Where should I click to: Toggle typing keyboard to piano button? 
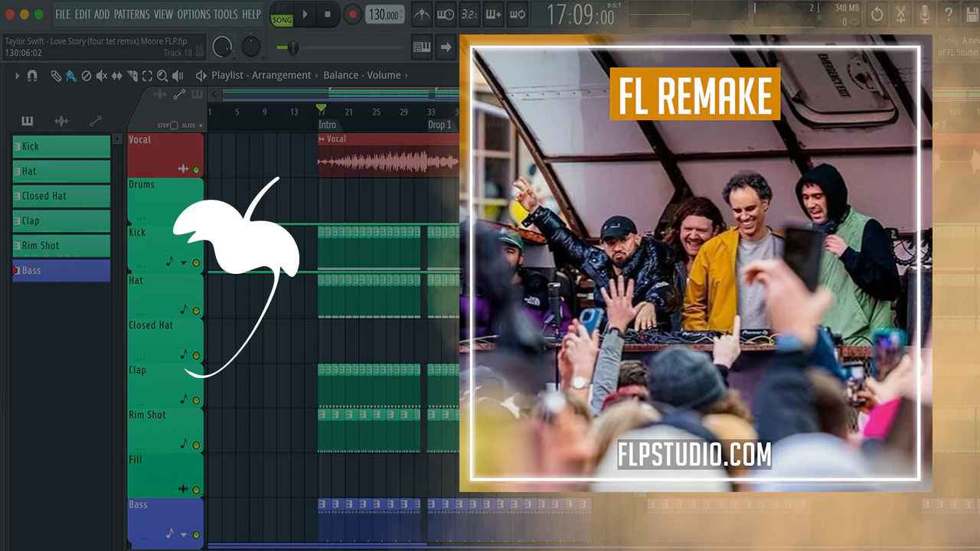coord(422,47)
